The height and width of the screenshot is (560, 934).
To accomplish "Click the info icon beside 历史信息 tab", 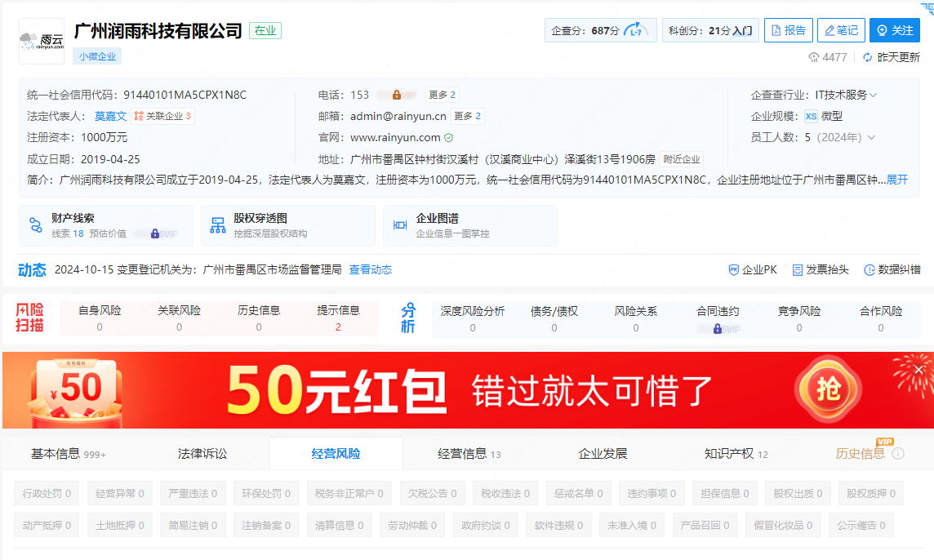I will coord(898,454).
